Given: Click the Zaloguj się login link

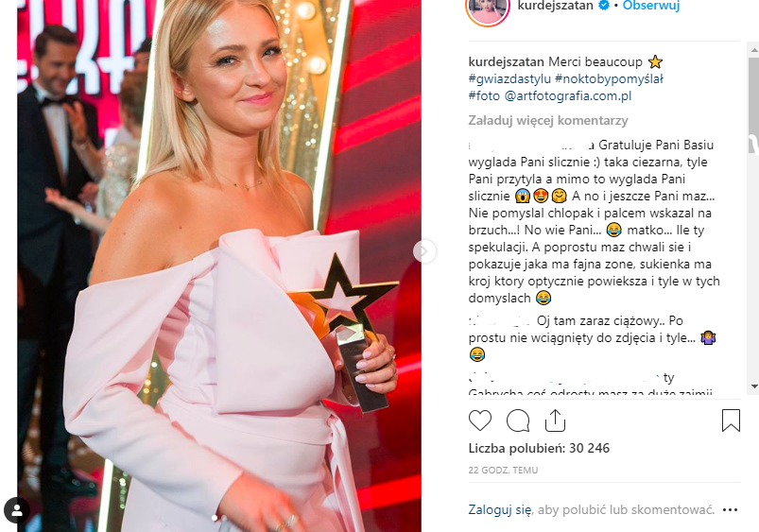Looking at the screenshot, I should pyautogui.click(x=500, y=509).
